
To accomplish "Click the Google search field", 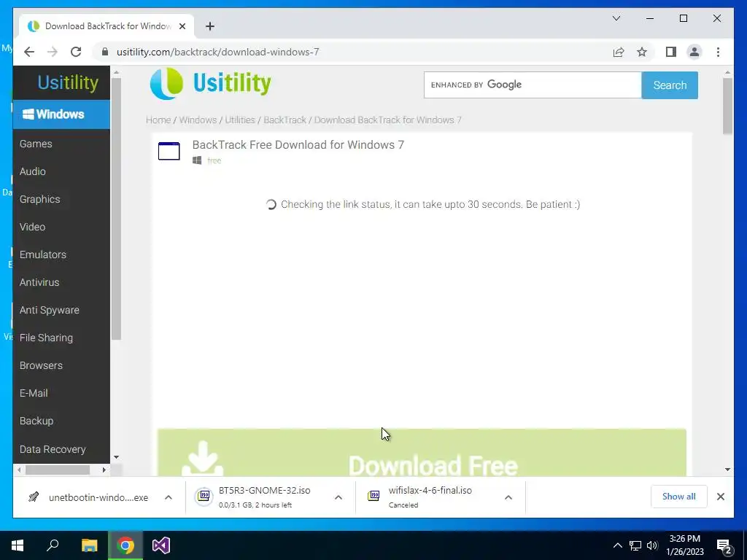I will pyautogui.click(x=533, y=85).
